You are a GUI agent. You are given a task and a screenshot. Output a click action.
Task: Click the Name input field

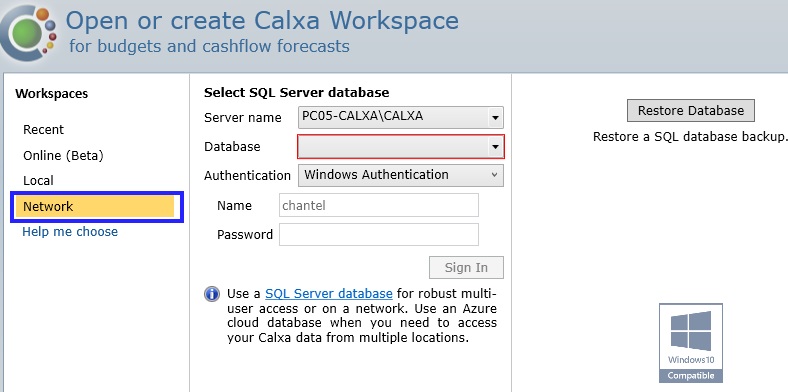tap(379, 205)
